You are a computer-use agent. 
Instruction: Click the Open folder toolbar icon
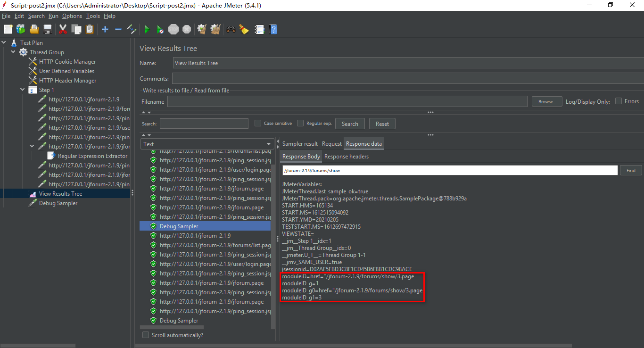(34, 29)
